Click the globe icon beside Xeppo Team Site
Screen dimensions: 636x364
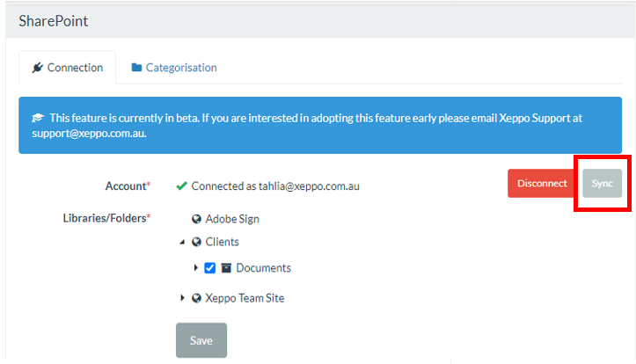(x=197, y=298)
